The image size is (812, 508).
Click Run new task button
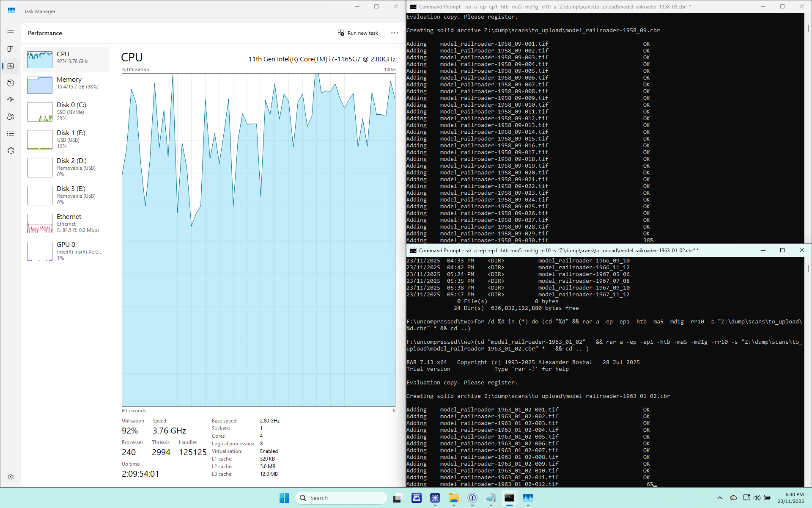coord(358,33)
